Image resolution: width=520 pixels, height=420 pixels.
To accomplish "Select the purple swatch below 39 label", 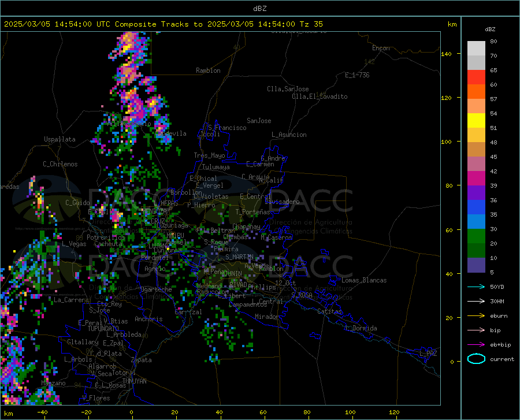I will [x=476, y=193].
